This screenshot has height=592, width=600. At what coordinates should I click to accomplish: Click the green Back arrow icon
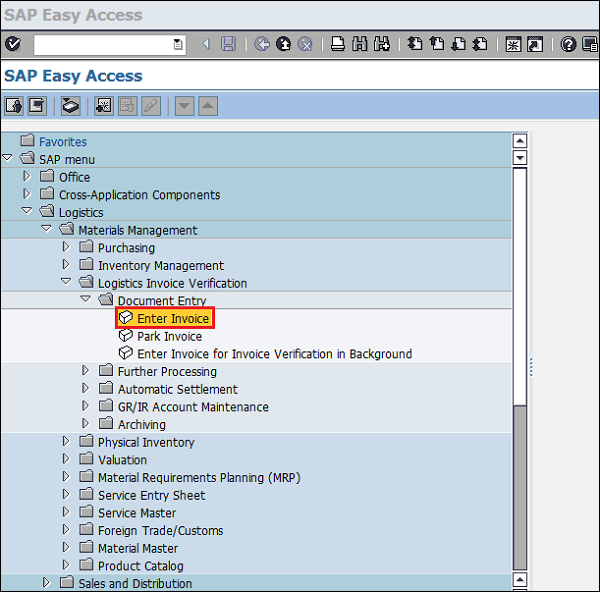click(262, 44)
